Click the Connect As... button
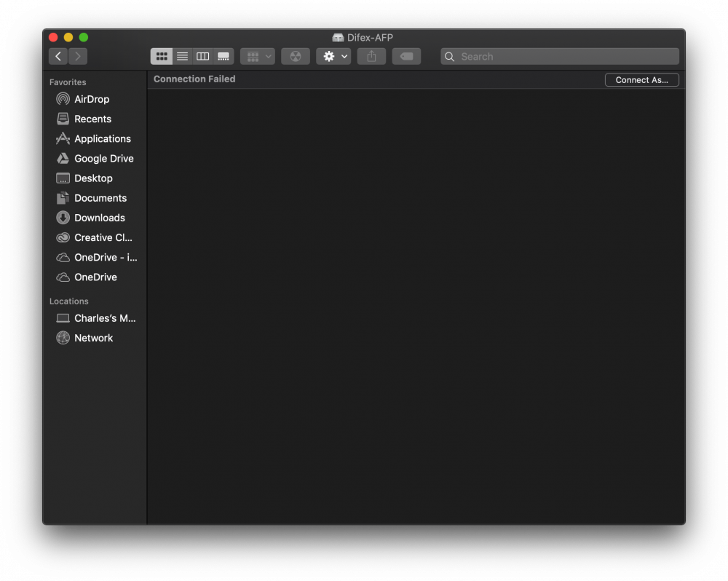 641,80
